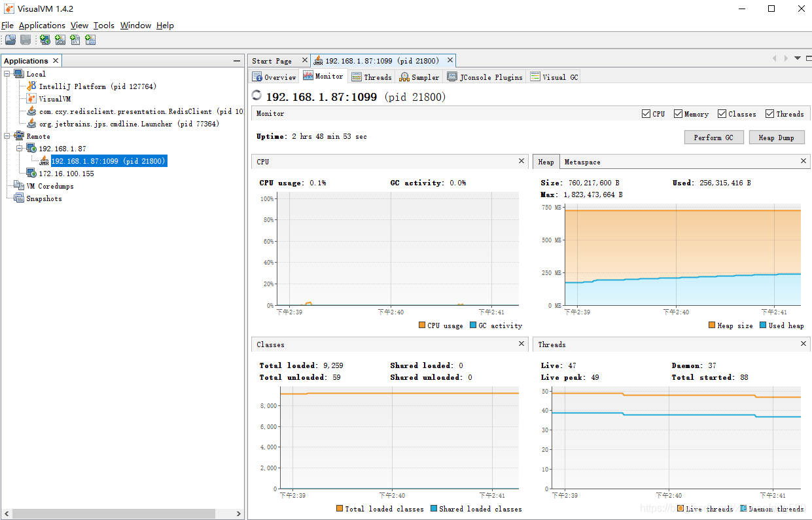
Task: Click the Monitor tab chart icon
Action: coord(308,76)
